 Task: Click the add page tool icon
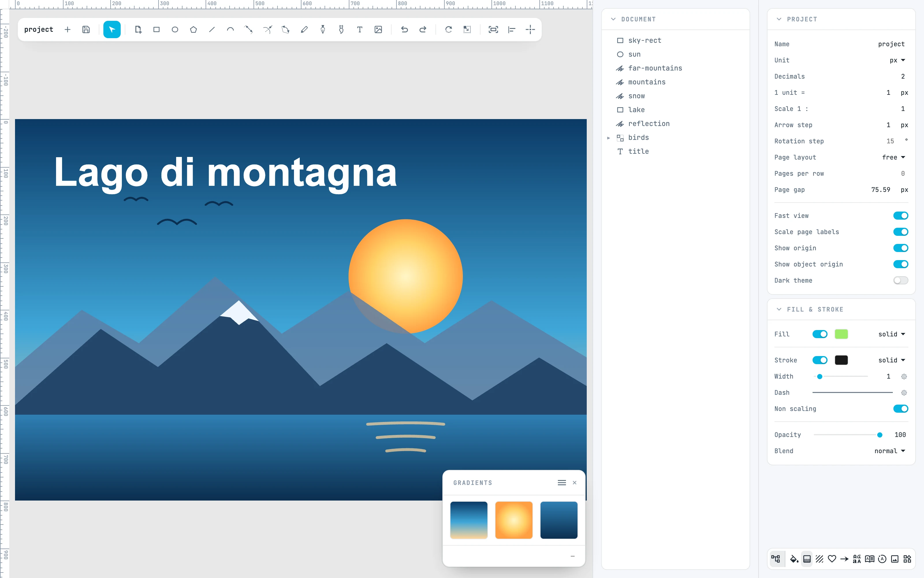click(x=138, y=29)
